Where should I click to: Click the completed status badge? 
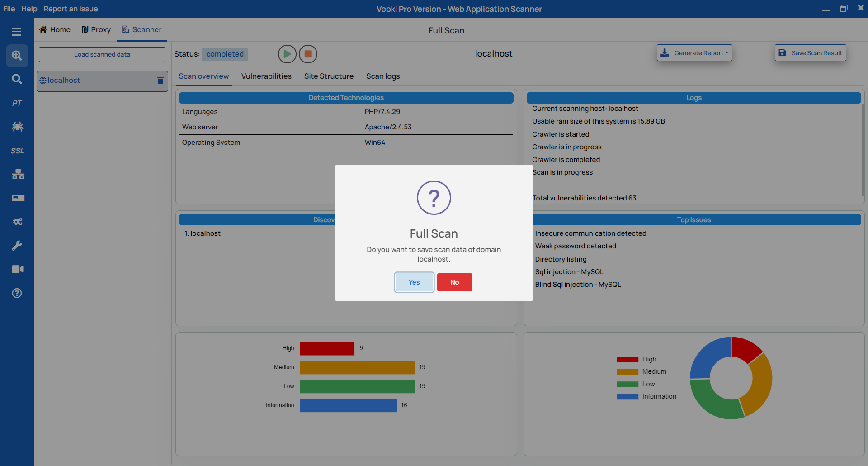click(x=225, y=54)
